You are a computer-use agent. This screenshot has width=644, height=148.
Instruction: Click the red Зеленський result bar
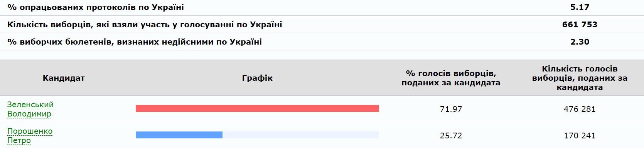tap(257, 108)
